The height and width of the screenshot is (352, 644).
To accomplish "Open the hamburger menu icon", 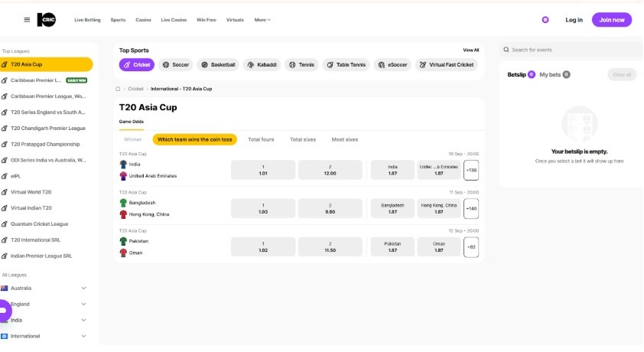I will [x=27, y=20].
